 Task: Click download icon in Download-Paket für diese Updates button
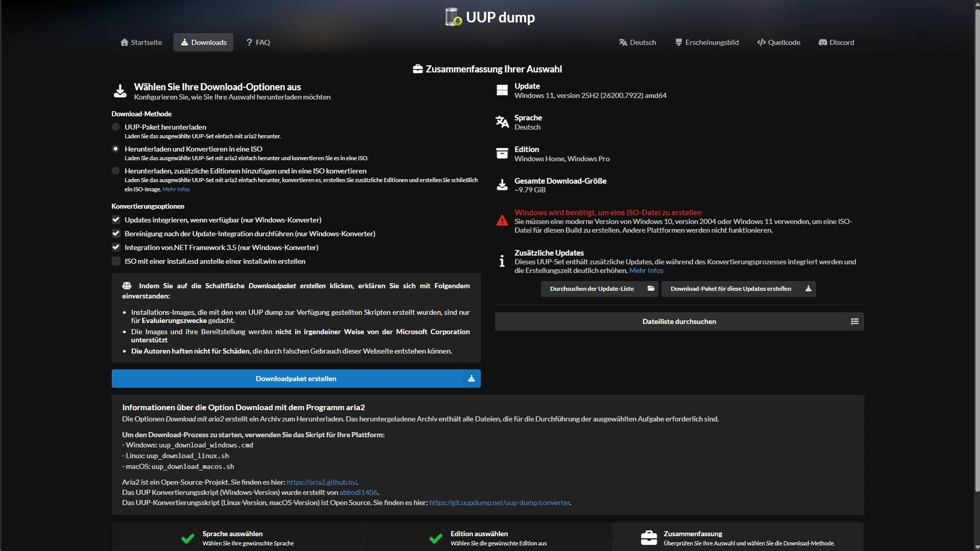click(x=808, y=289)
